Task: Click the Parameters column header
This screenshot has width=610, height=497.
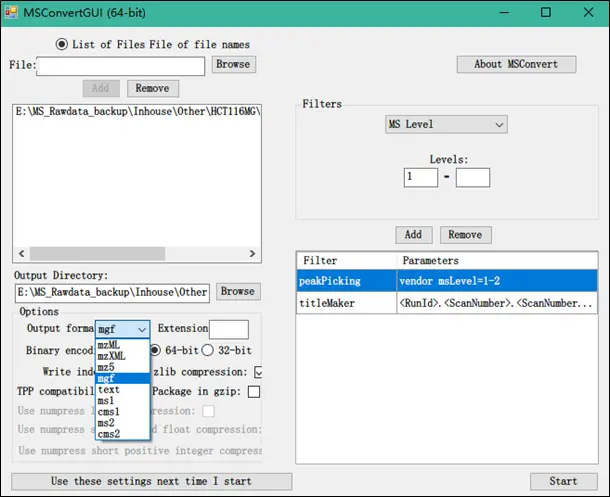Action: tap(497, 261)
